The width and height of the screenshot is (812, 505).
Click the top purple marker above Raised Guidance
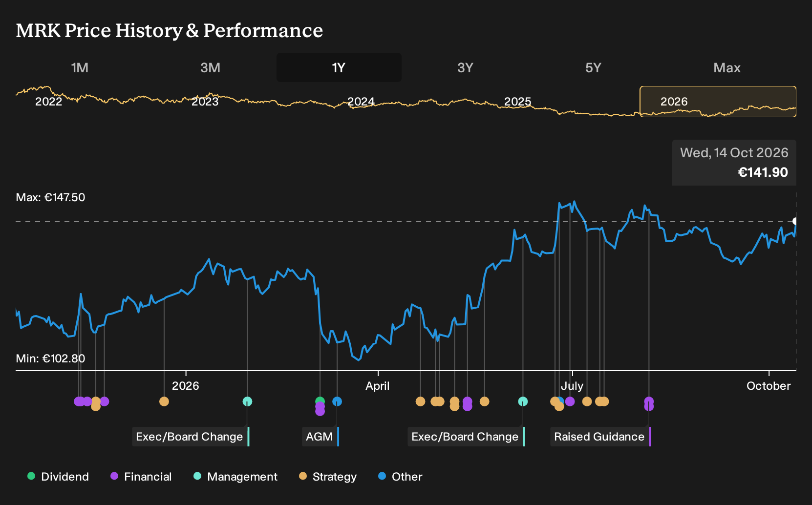coord(649,401)
